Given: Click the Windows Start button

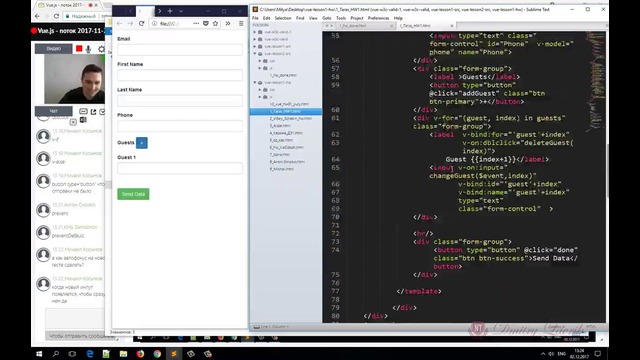Looking at the screenshot, I should pyautogui.click(x=39, y=354).
